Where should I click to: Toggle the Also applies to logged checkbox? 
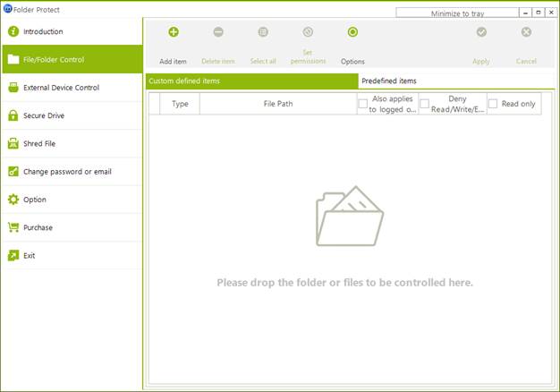tap(363, 104)
